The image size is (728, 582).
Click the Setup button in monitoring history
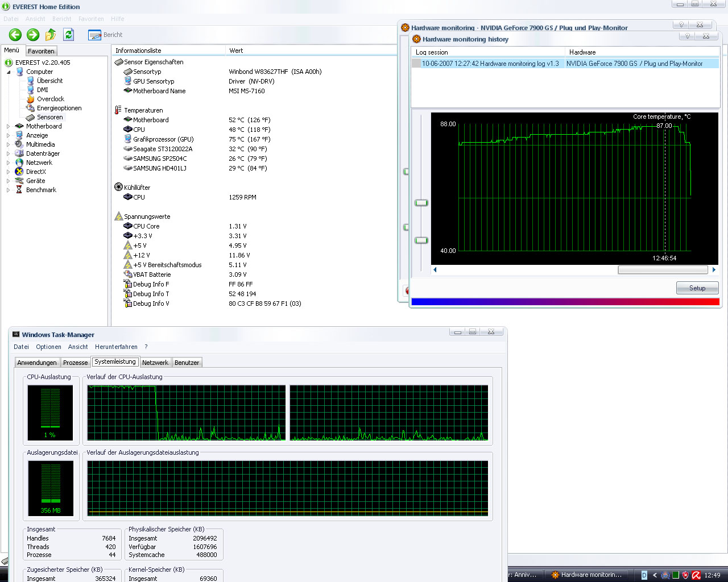[x=697, y=288]
